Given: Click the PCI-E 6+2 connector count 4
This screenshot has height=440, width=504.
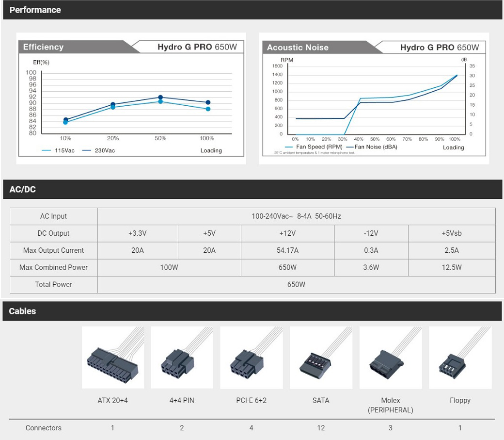Looking at the screenshot, I should tap(252, 428).
